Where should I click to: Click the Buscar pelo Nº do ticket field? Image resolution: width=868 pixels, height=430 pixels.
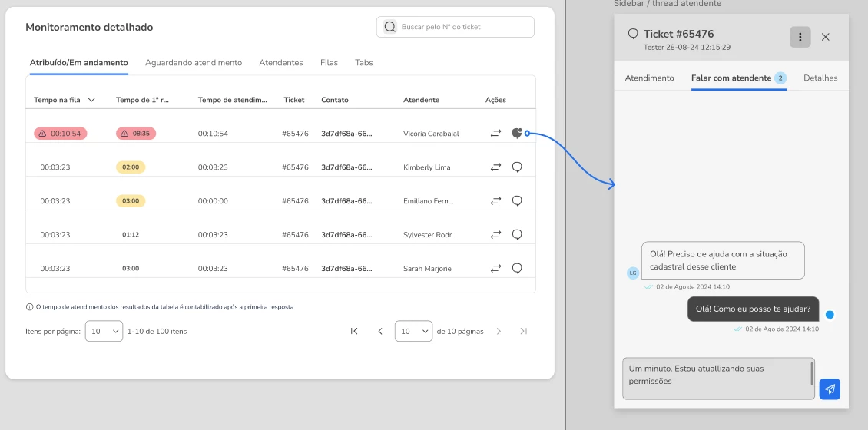455,27
